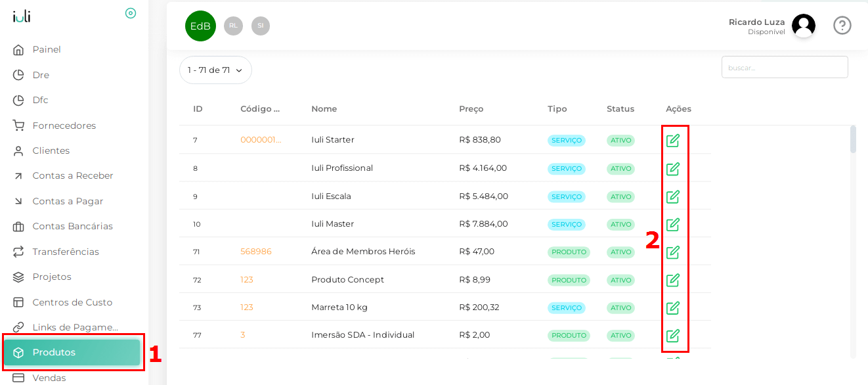
Task: Click code 123 in Marreta 10 kg row
Action: point(247,307)
